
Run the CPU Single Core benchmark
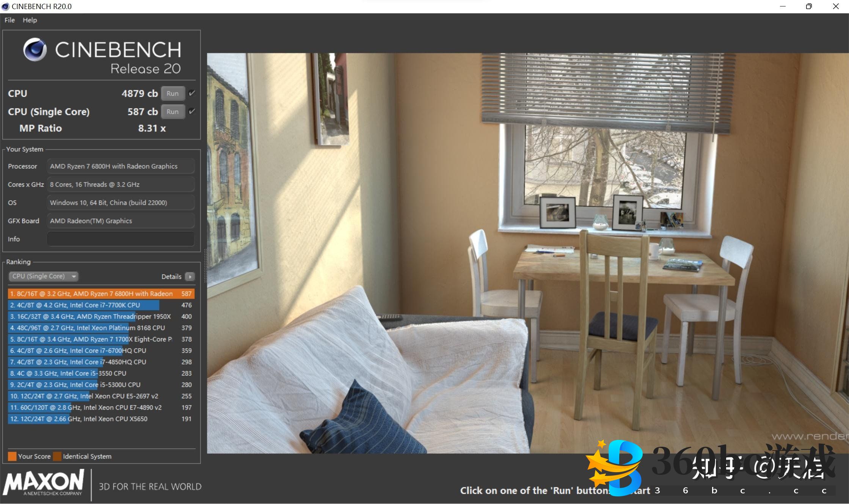click(173, 111)
